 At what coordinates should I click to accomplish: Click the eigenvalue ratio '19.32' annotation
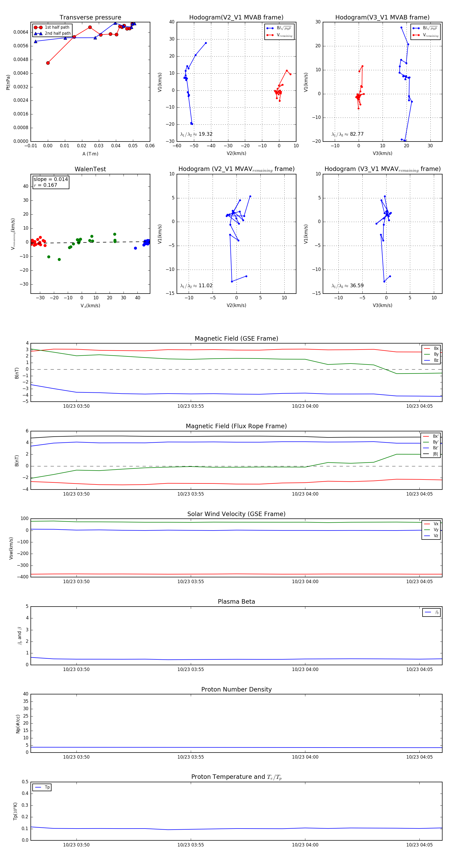pyautogui.click(x=196, y=134)
